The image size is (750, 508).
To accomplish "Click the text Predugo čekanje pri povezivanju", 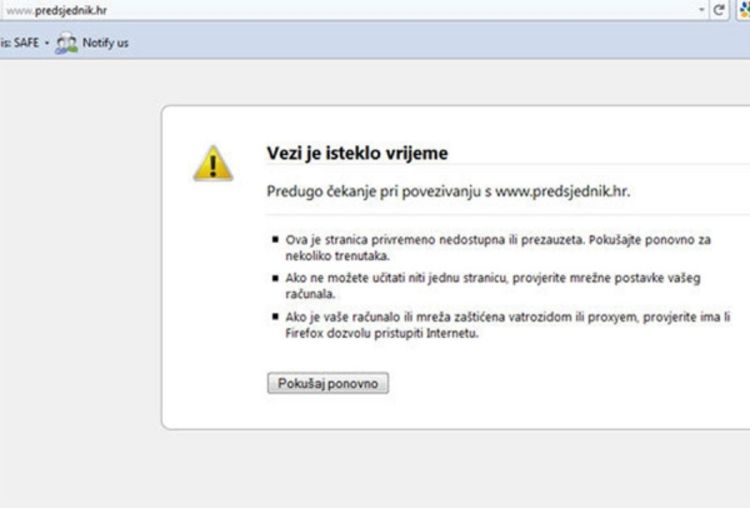I will [374, 191].
